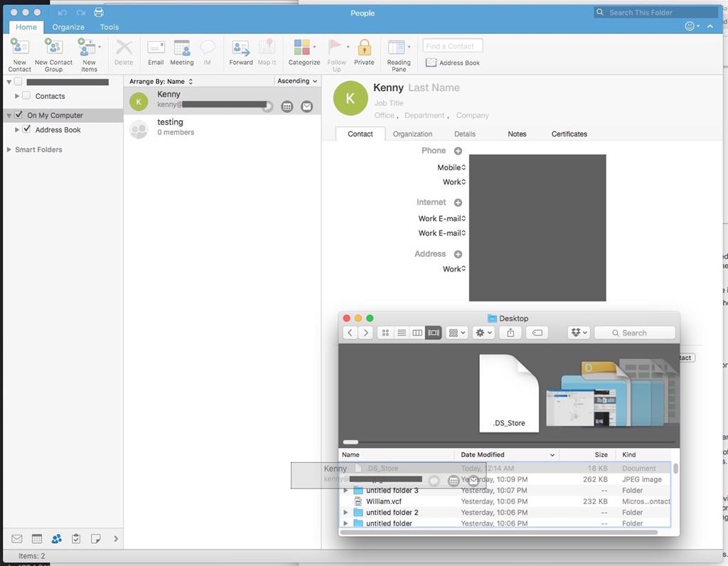Viewport: 728px width, 566px height.
Task: Open the Organization contact tab
Action: coord(412,134)
